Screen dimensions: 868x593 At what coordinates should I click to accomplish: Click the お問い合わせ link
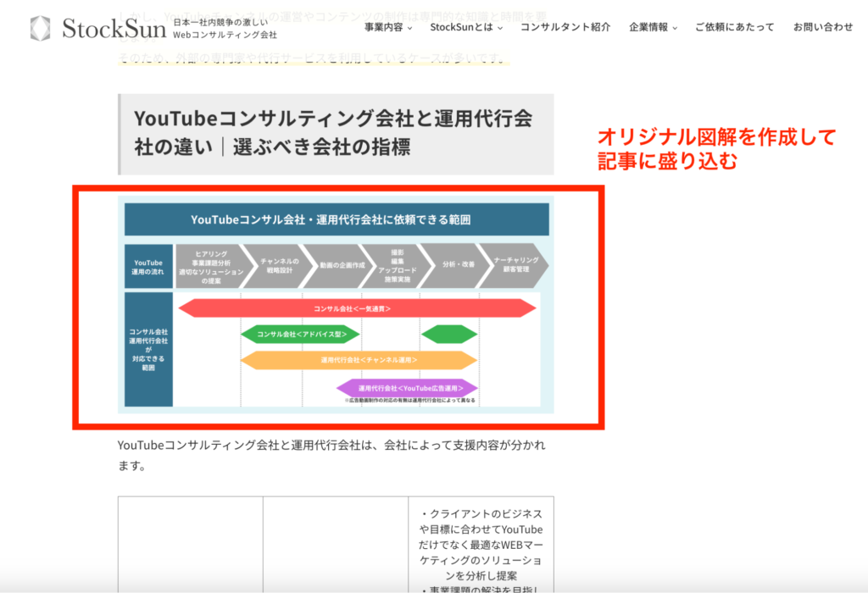pos(821,26)
